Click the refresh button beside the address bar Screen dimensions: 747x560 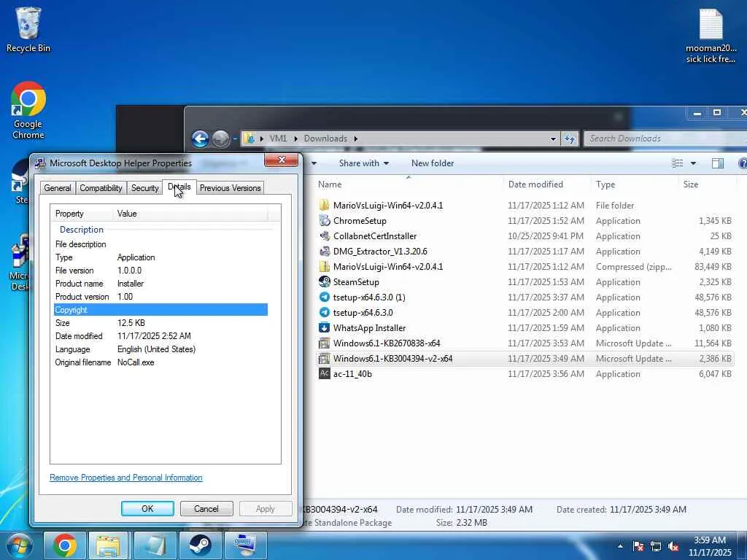pyautogui.click(x=569, y=139)
